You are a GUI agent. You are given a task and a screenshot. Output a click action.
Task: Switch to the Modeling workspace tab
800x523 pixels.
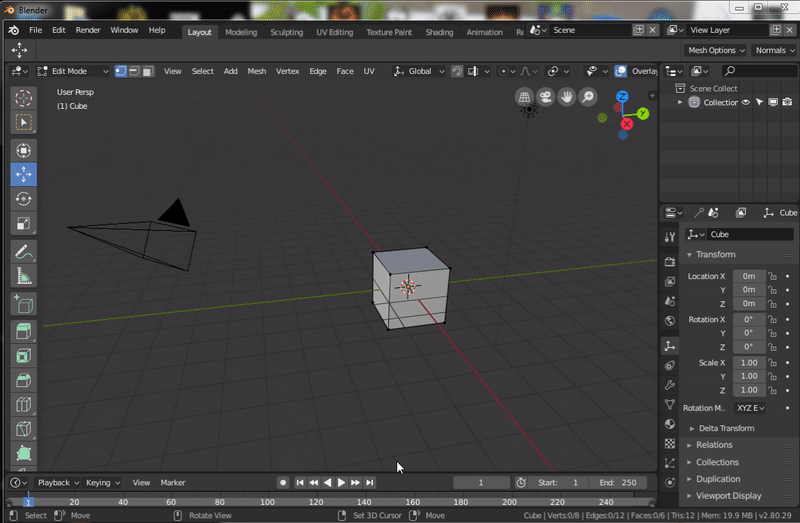(x=241, y=32)
